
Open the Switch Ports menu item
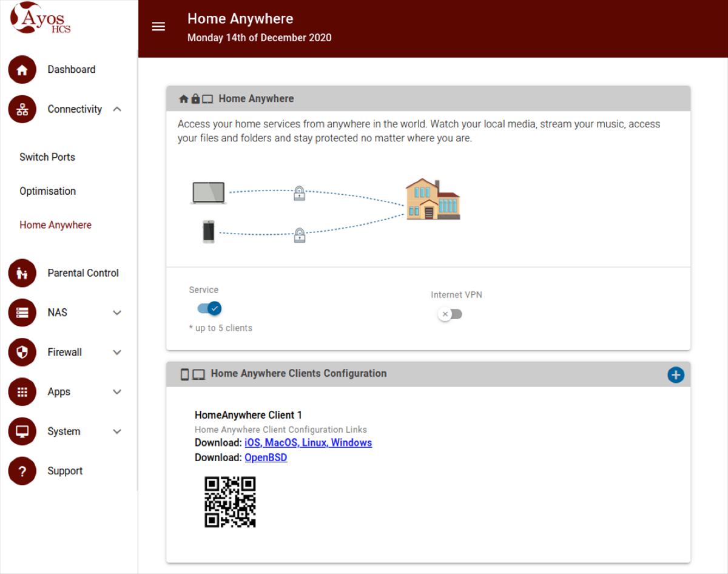47,157
